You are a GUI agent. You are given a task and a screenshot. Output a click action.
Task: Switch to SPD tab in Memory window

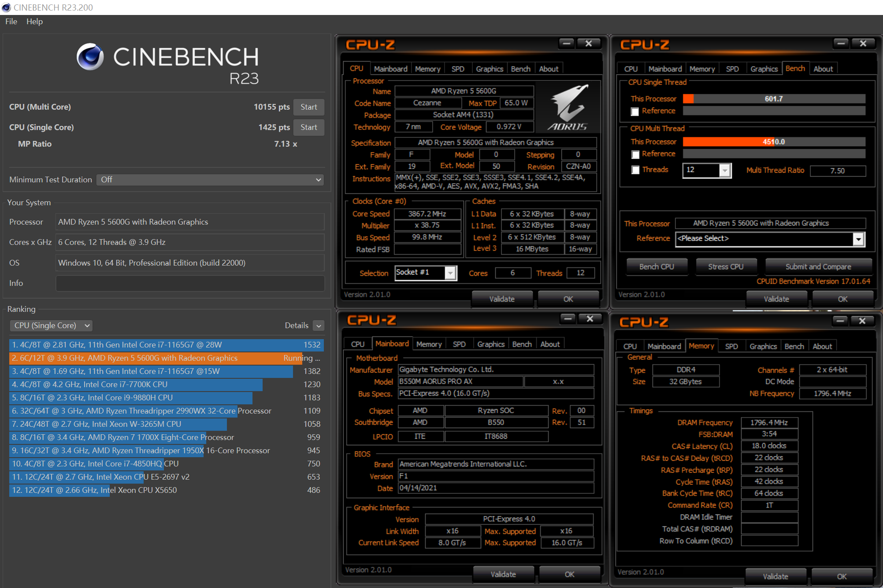click(731, 346)
